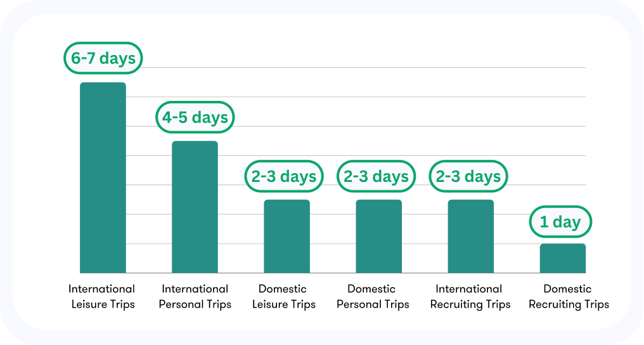The width and height of the screenshot is (644, 345).
Task: Select the Domestic Recruiting Trips axis label
Action: point(569,297)
